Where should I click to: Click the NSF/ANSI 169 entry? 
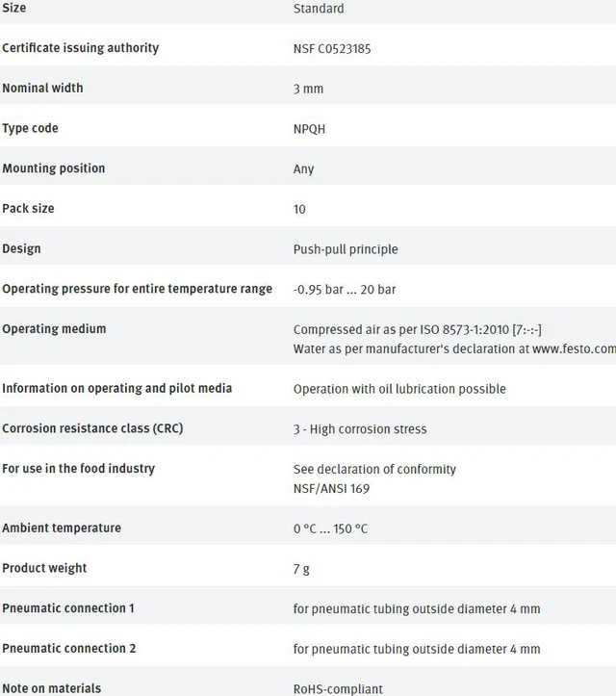pos(331,489)
